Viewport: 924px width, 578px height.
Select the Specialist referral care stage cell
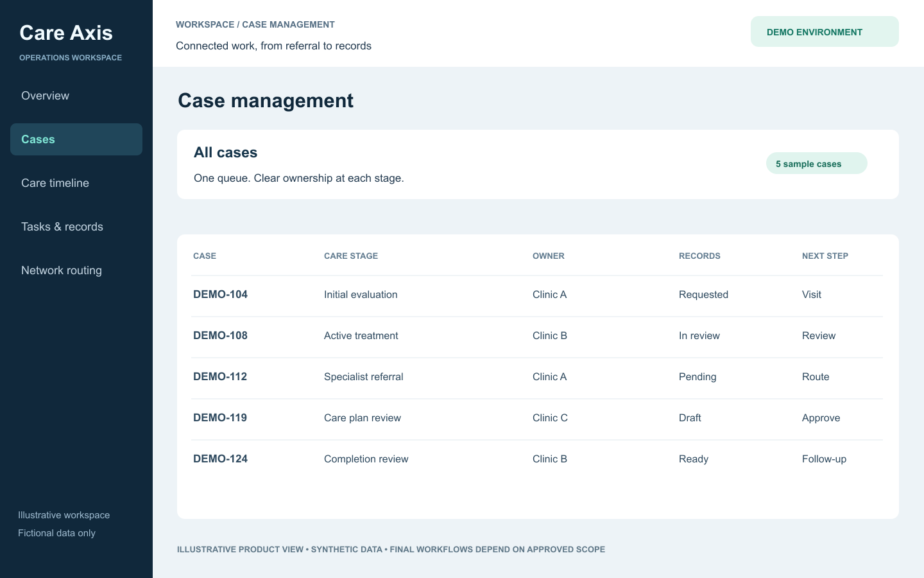point(364,376)
